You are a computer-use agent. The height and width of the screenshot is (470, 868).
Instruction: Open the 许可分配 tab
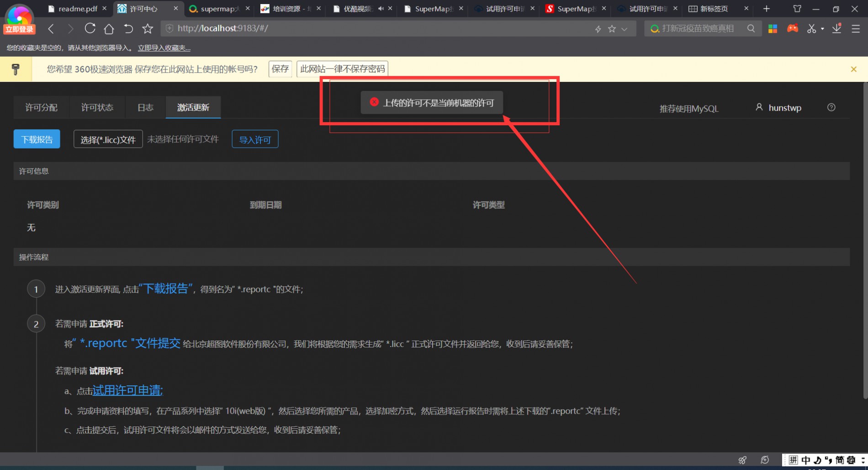pos(41,107)
